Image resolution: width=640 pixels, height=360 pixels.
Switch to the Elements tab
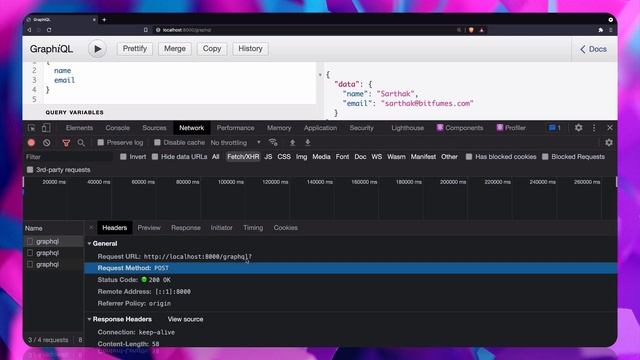coord(79,128)
